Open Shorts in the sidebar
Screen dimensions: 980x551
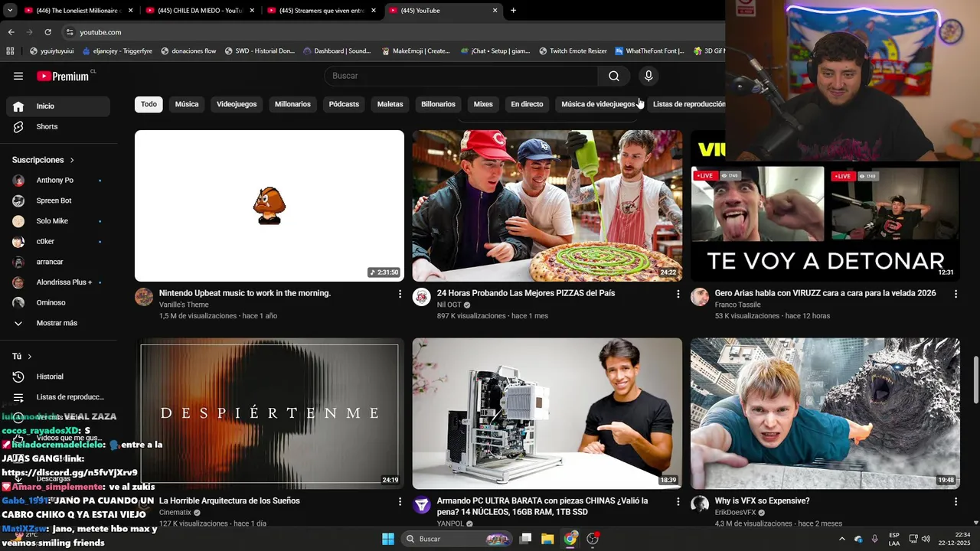pyautogui.click(x=58, y=126)
